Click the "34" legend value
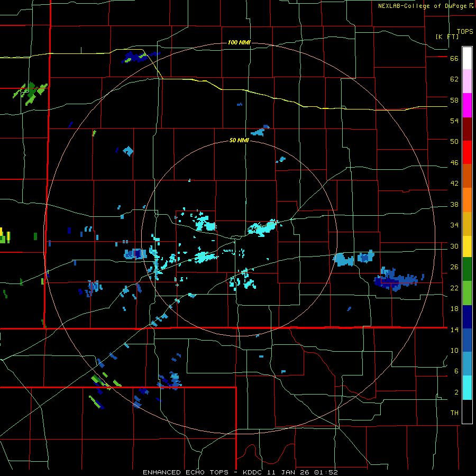The height and width of the screenshot is (476, 476). point(454,225)
